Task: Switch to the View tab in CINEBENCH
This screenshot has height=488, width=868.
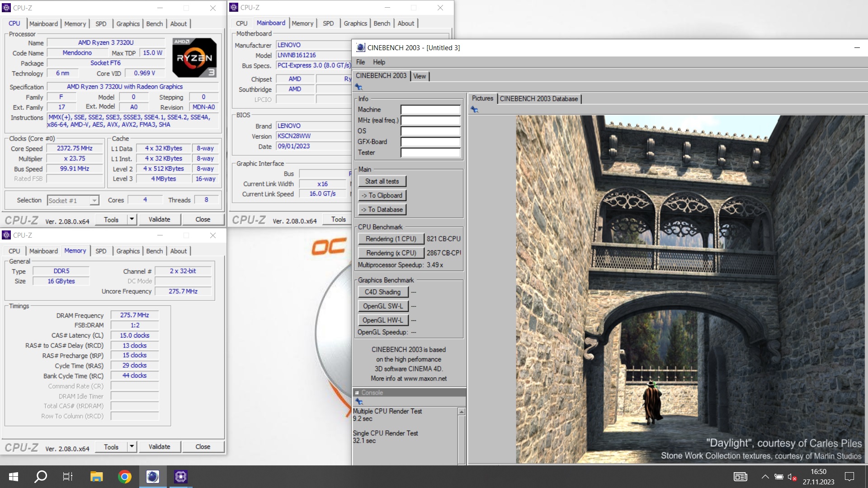Action: point(420,76)
